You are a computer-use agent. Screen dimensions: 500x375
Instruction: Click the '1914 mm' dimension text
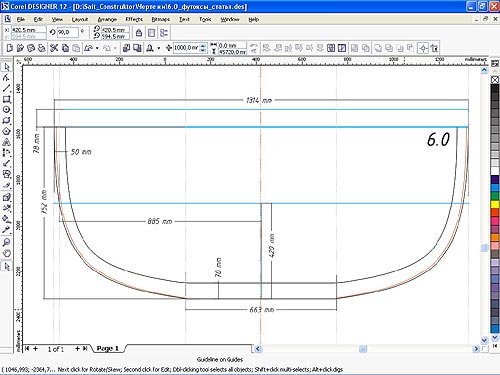click(259, 100)
